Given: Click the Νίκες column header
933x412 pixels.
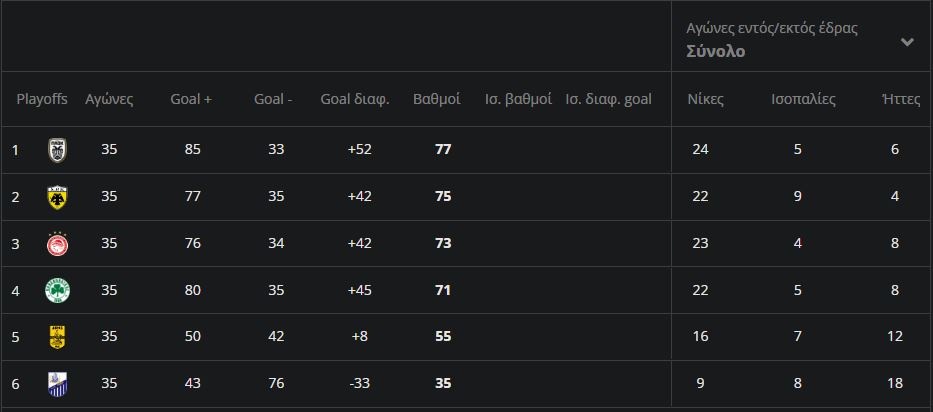Looking at the screenshot, I should point(705,99).
